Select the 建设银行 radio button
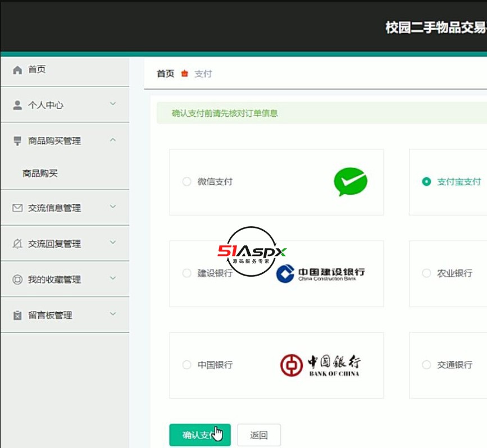The width and height of the screenshot is (487, 448). [186, 273]
